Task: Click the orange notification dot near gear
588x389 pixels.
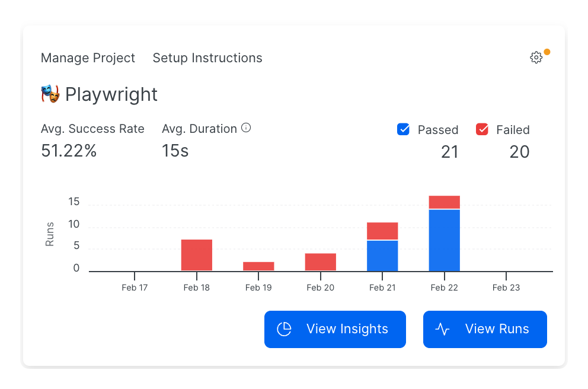Action: click(547, 52)
